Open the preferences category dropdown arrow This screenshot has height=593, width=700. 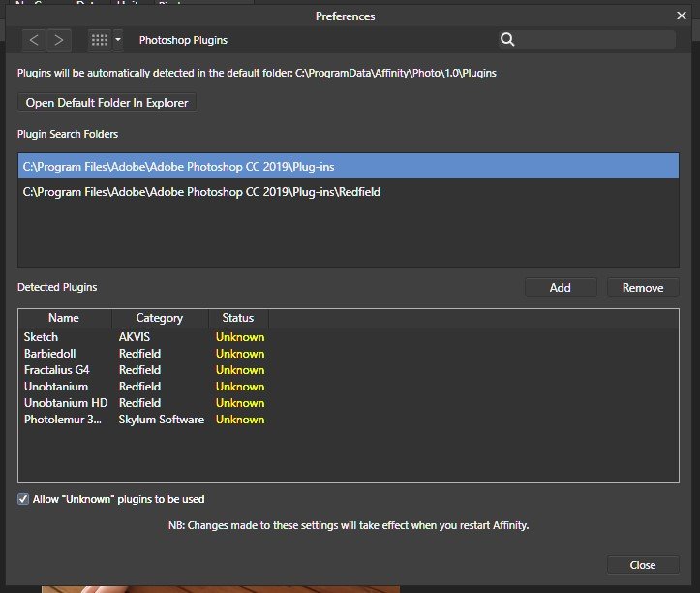(118, 40)
